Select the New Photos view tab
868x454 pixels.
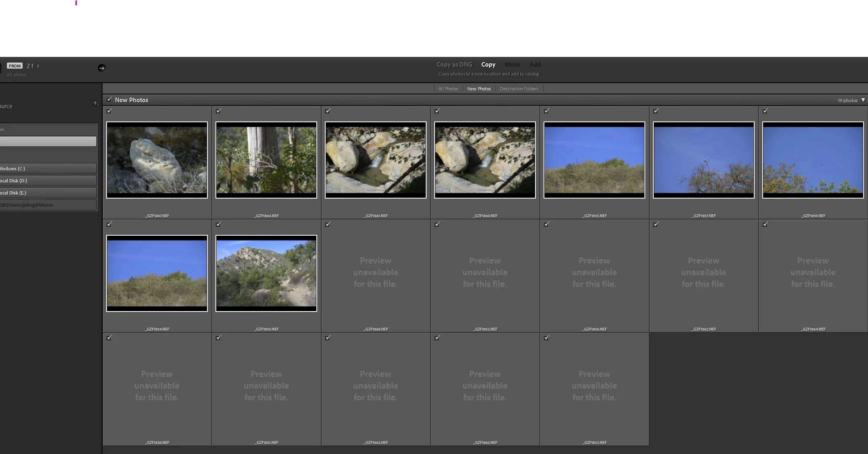pyautogui.click(x=479, y=89)
